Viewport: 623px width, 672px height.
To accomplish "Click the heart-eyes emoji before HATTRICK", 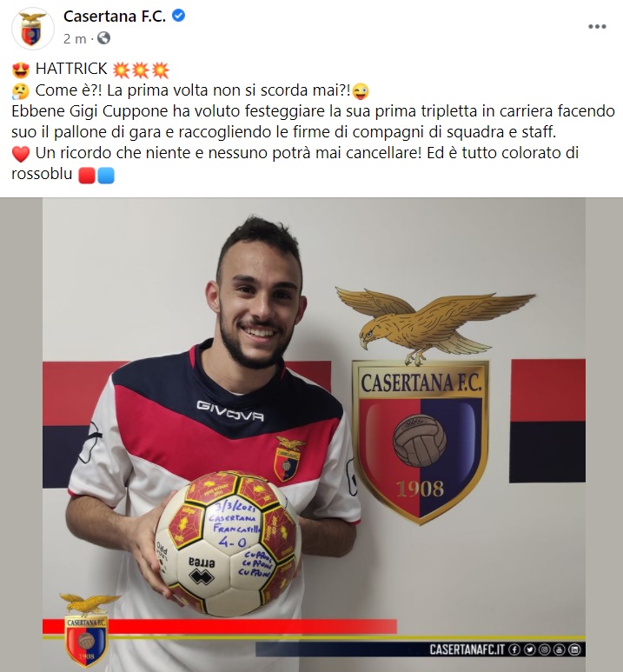I will coord(21,70).
